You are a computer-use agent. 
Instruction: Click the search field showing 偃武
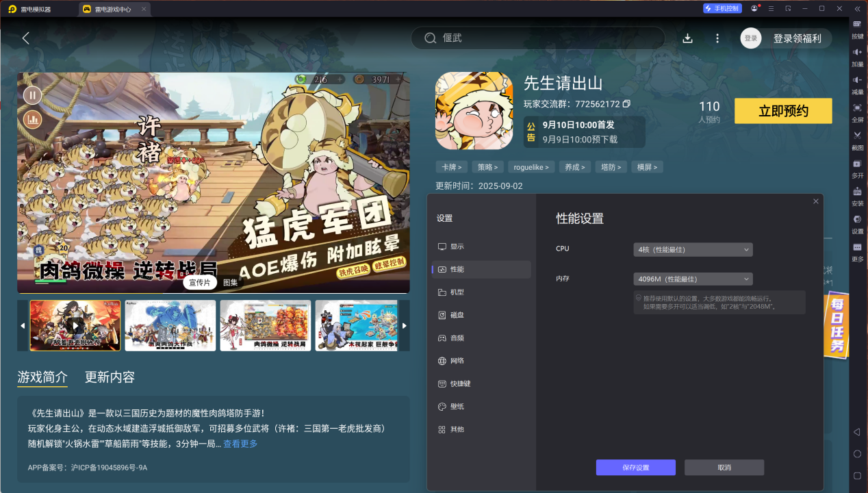(538, 38)
